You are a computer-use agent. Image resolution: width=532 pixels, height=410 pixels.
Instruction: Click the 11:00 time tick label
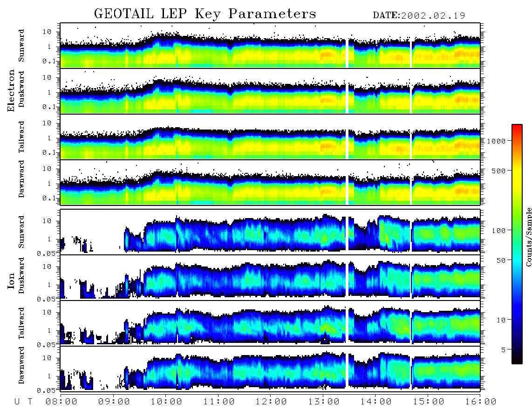point(219,402)
